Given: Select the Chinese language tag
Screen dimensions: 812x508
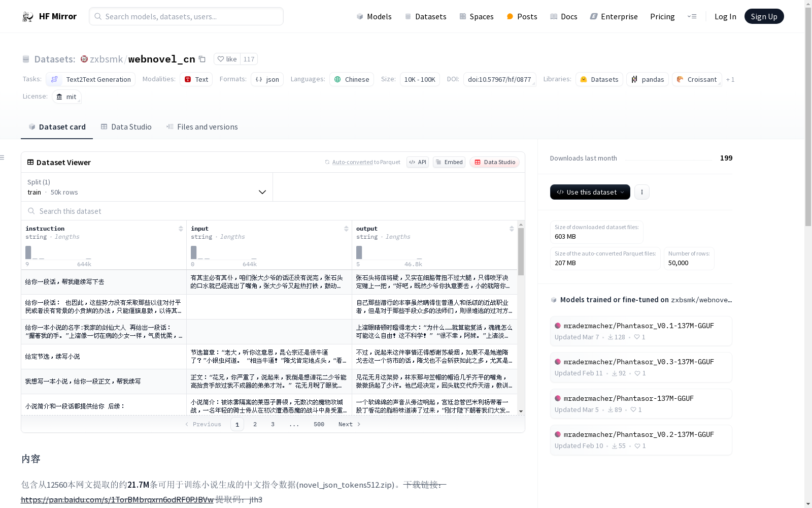Looking at the screenshot, I should 352,79.
